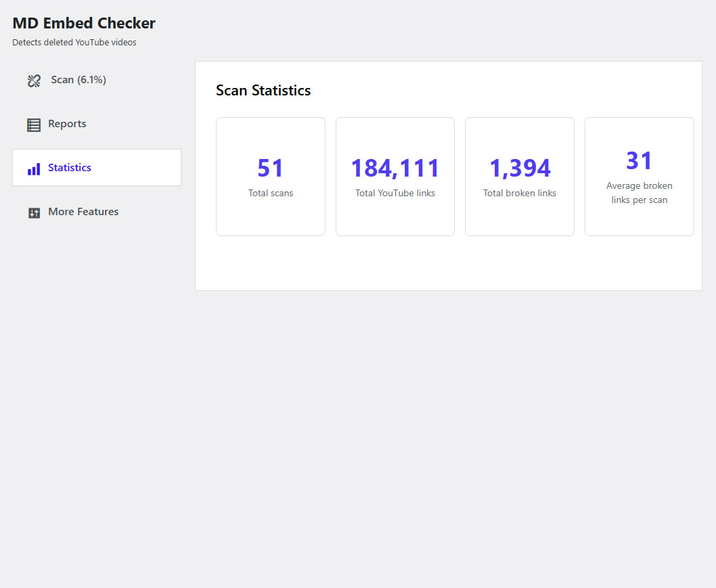Click the Scan sidebar icon

pyautogui.click(x=34, y=80)
